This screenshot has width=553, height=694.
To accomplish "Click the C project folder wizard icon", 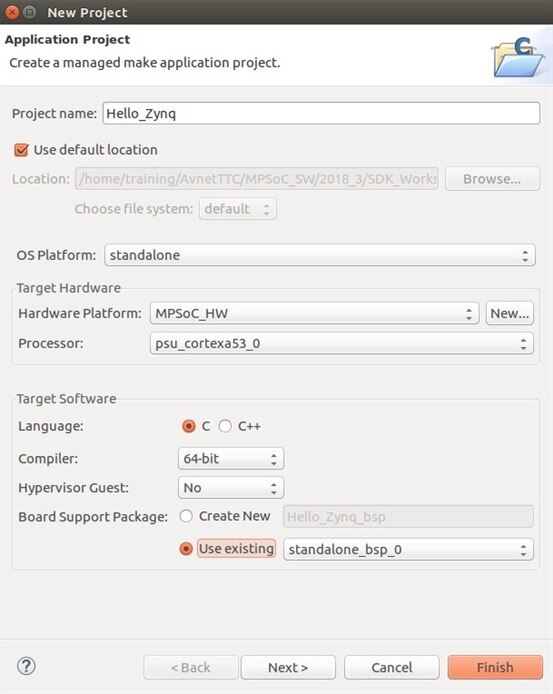I will click(518, 57).
